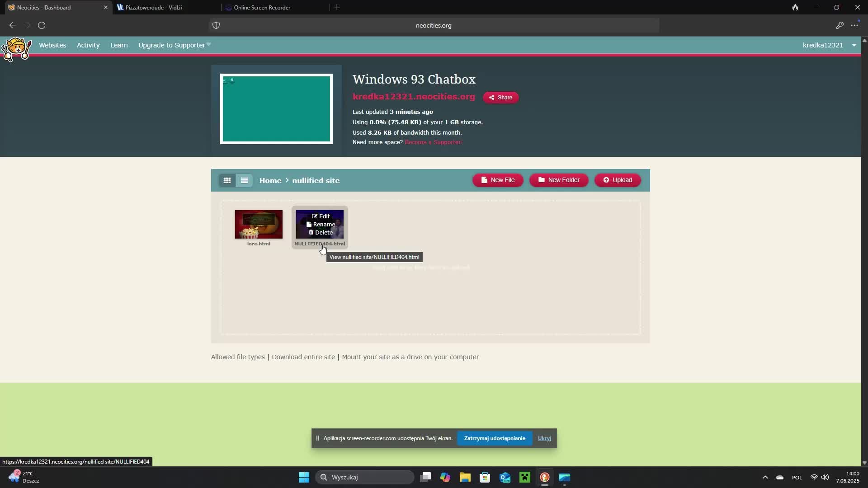This screenshot has width=868, height=488.
Task: Open the account dropdown next to kredka12321
Action: point(854,45)
